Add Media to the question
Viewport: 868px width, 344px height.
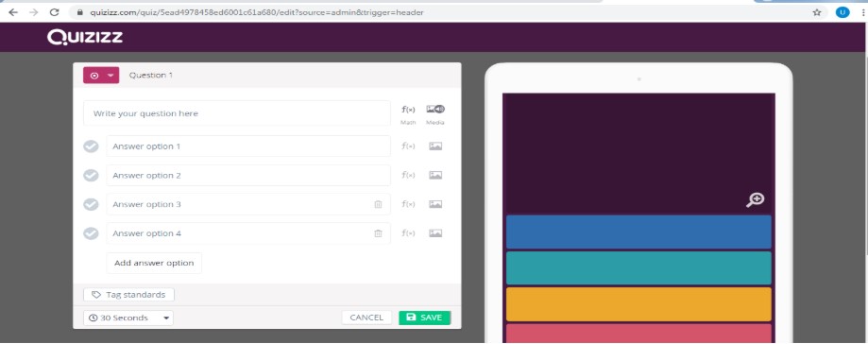point(435,113)
